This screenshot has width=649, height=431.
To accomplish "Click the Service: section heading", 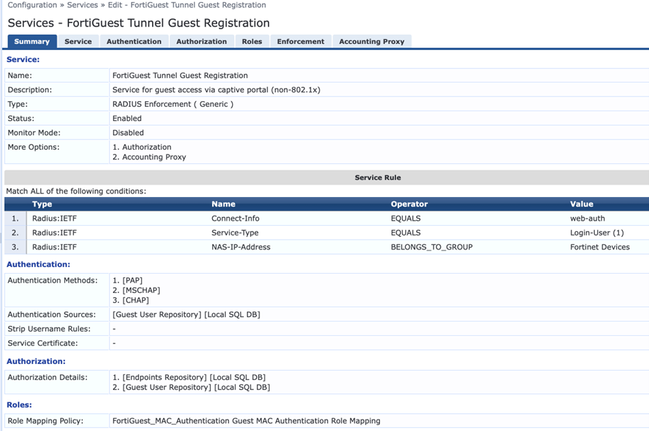I will pyautogui.click(x=23, y=60).
